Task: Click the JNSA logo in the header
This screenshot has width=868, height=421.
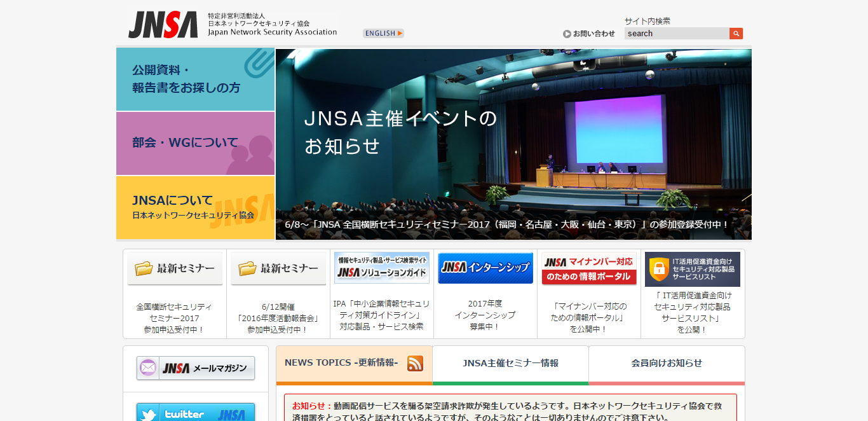Action: (x=163, y=25)
